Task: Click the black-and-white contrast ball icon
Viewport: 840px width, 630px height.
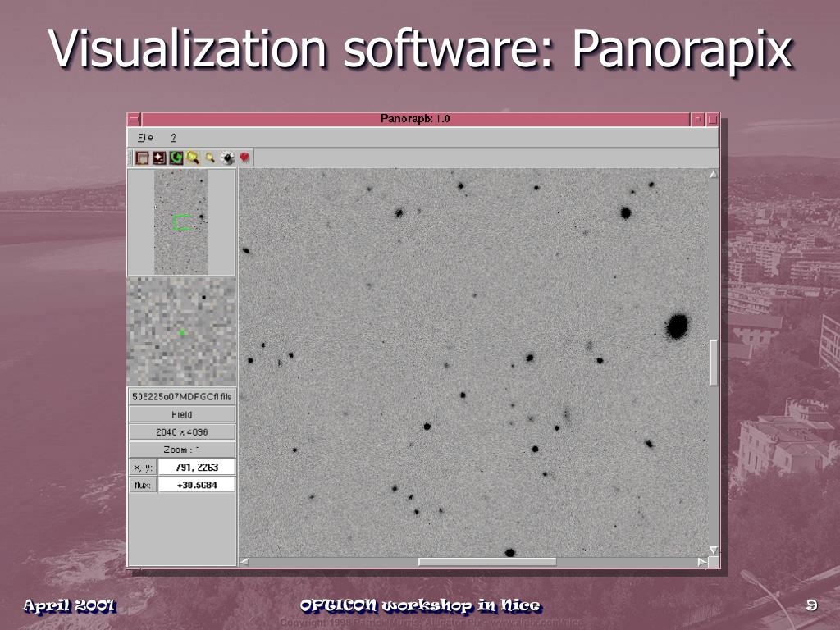Action: pyautogui.click(x=227, y=157)
